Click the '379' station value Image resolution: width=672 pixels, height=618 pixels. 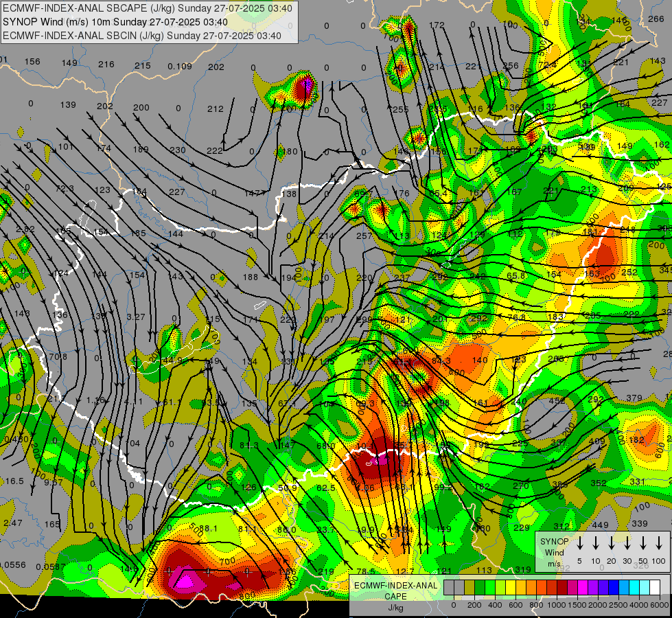pyautogui.click(x=634, y=398)
